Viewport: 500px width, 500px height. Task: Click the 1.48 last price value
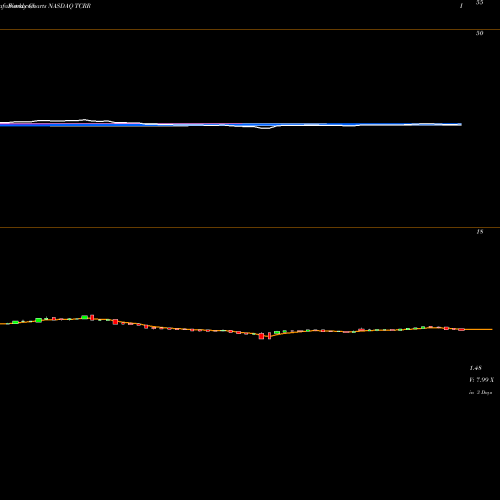click(475, 368)
